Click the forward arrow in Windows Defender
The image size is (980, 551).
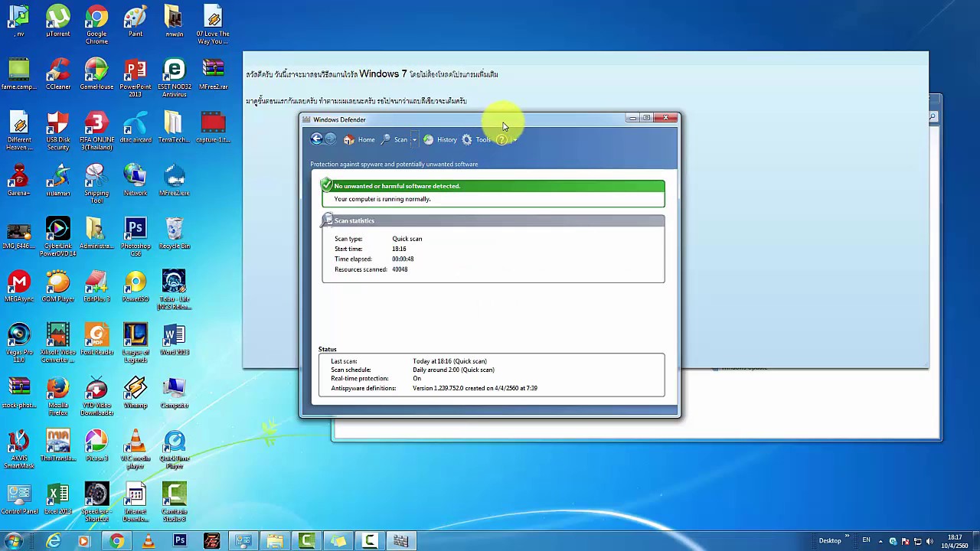(330, 139)
